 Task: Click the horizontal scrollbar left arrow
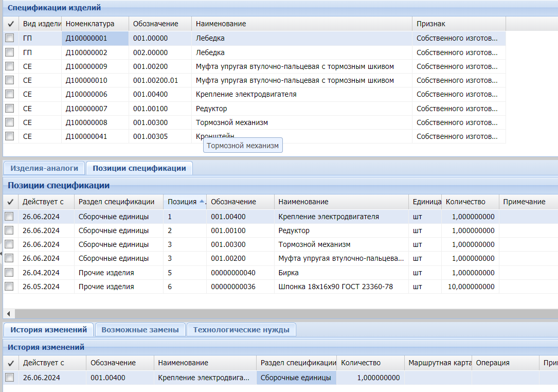[x=8, y=313]
